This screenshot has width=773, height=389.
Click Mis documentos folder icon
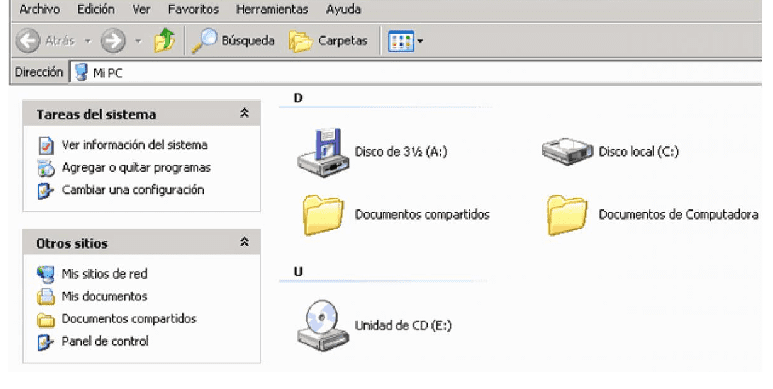46,297
